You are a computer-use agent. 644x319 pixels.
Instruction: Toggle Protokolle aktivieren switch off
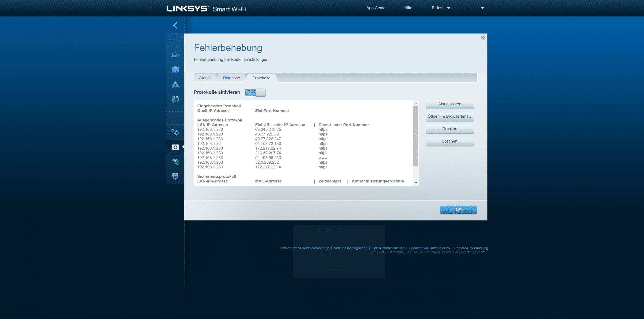pos(255,93)
